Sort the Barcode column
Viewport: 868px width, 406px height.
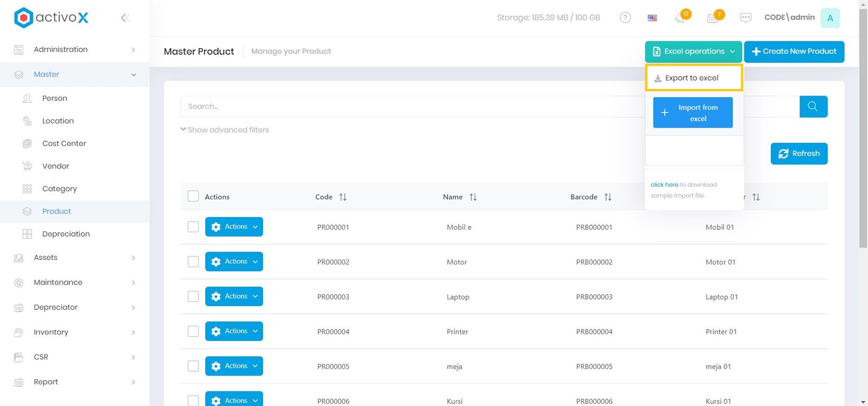[608, 197]
